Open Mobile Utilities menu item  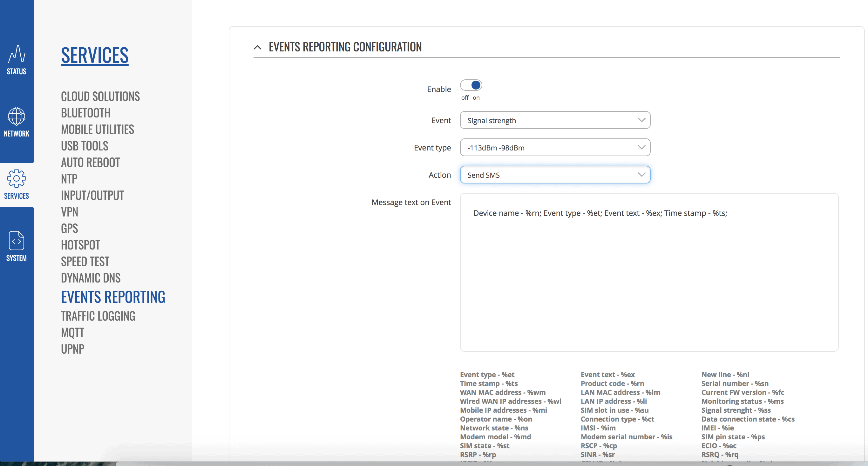coord(98,129)
